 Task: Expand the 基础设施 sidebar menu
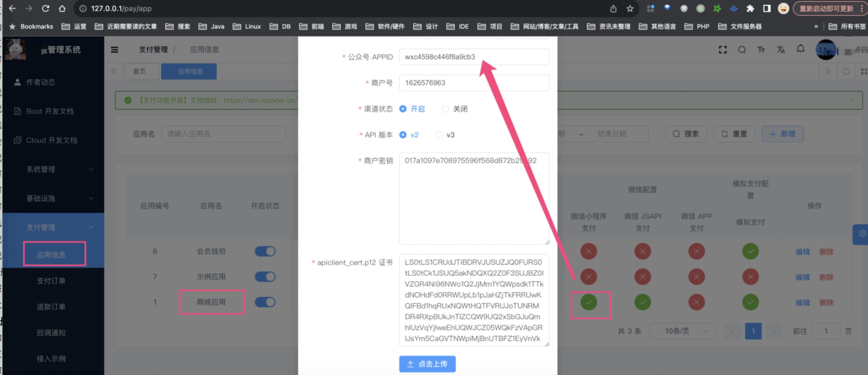[x=54, y=198]
